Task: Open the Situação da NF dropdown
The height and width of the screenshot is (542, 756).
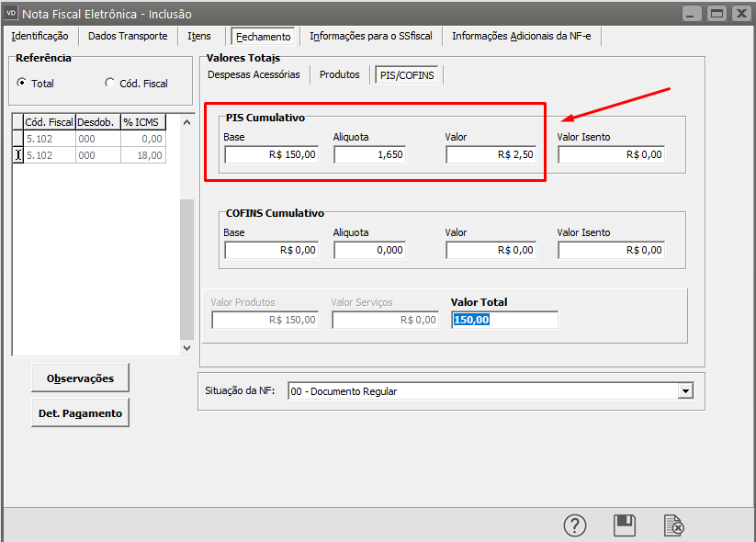Action: 684,391
